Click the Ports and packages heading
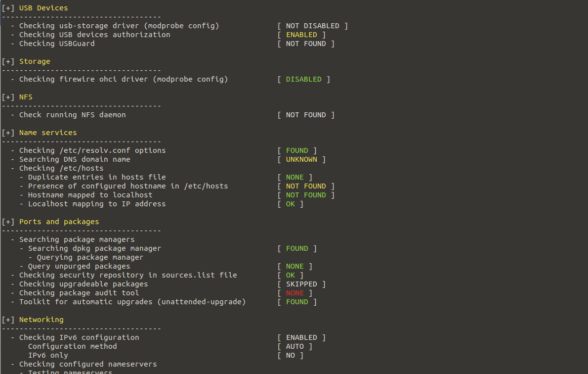This screenshot has width=588, height=374. click(x=59, y=222)
